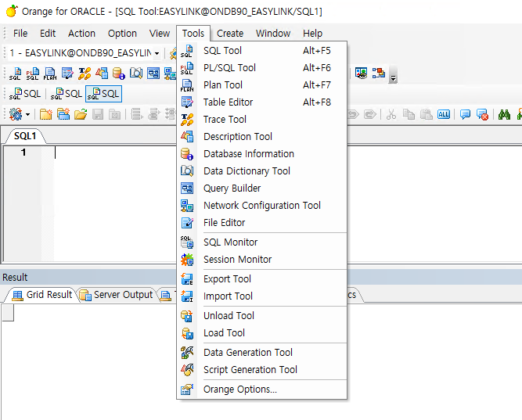The height and width of the screenshot is (420, 522).
Task: Choose Plan Tool menu entry
Action: 261,85
